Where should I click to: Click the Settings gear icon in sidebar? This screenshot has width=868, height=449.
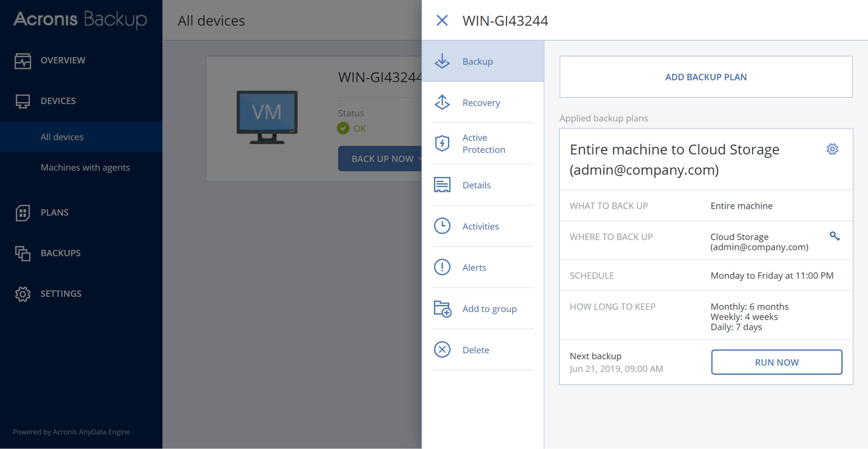(23, 294)
